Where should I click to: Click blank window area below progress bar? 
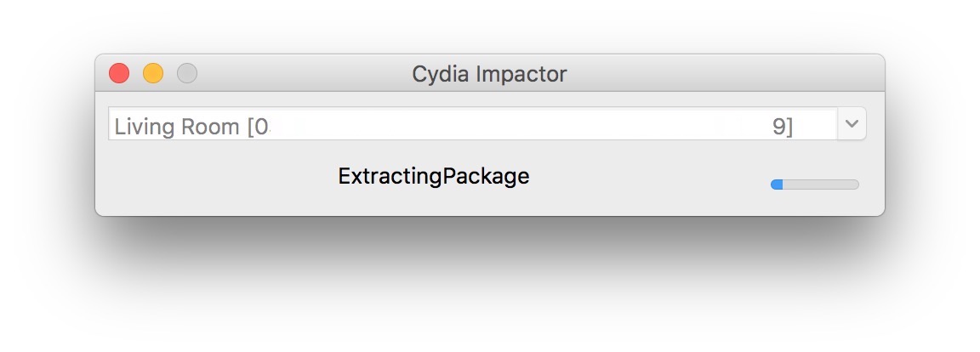click(x=814, y=204)
